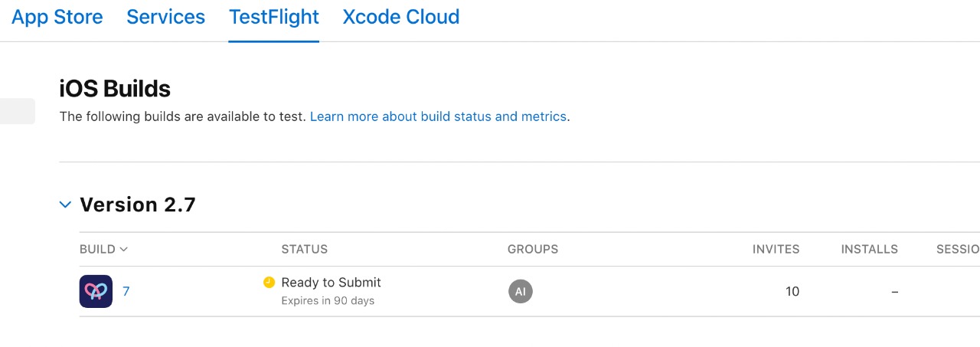Click the INSTALLS column header
Image resolution: width=980 pixels, height=347 pixels.
[x=869, y=249]
